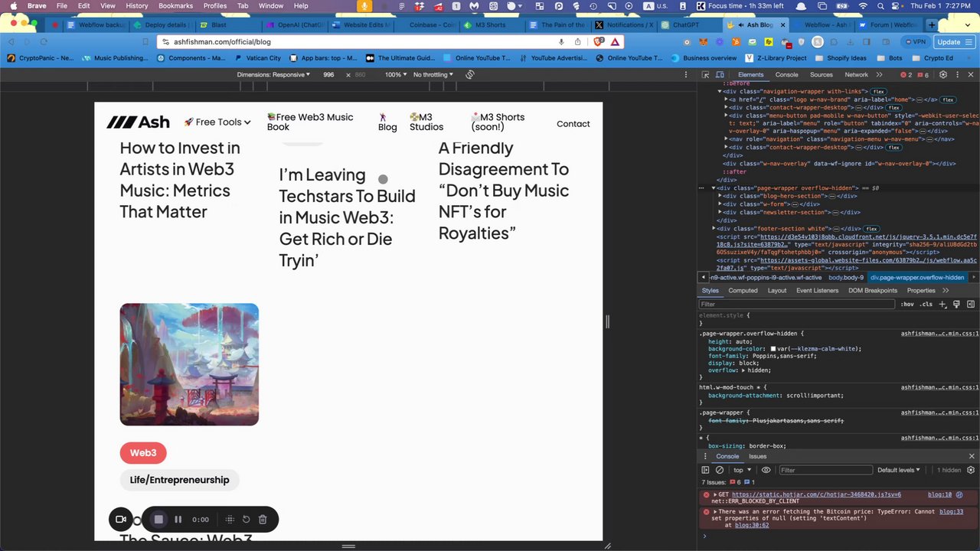Click the viewport width field showing 996
Image resolution: width=980 pixels, height=551 pixels.
[x=329, y=74]
